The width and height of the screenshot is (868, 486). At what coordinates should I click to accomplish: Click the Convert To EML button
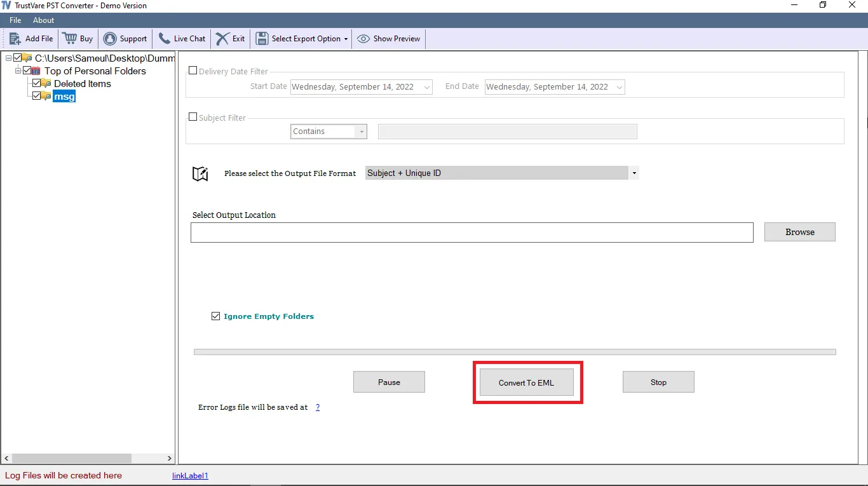click(527, 382)
